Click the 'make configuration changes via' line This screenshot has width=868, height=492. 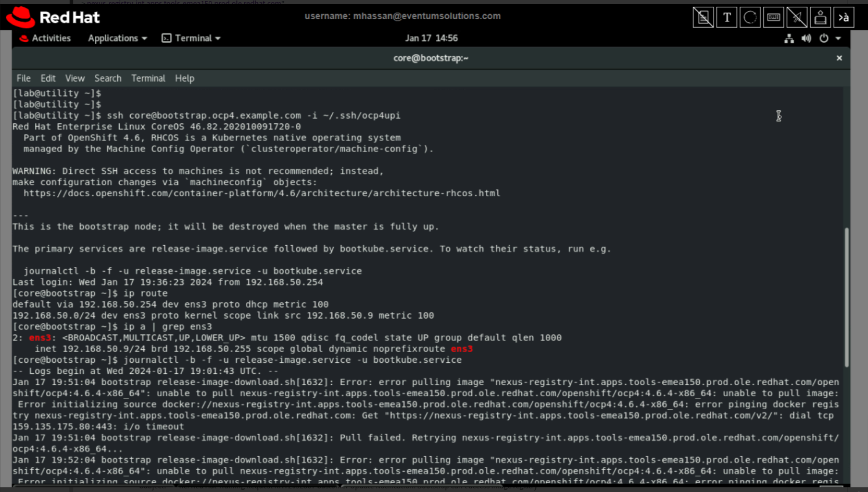pyautogui.click(x=165, y=182)
